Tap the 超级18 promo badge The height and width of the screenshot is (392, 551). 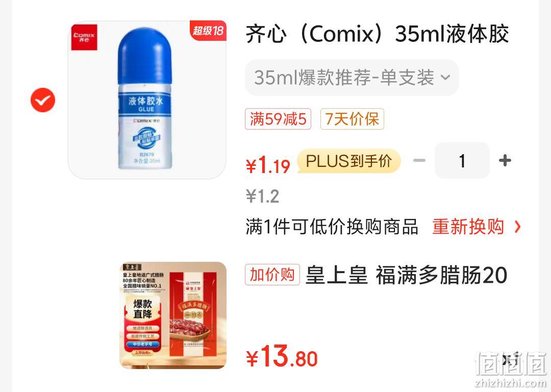[208, 31]
